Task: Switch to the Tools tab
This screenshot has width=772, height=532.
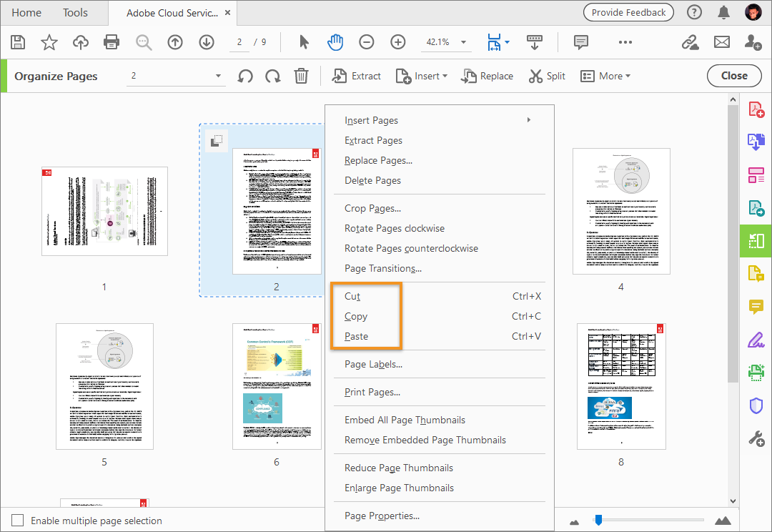Action: click(75, 12)
